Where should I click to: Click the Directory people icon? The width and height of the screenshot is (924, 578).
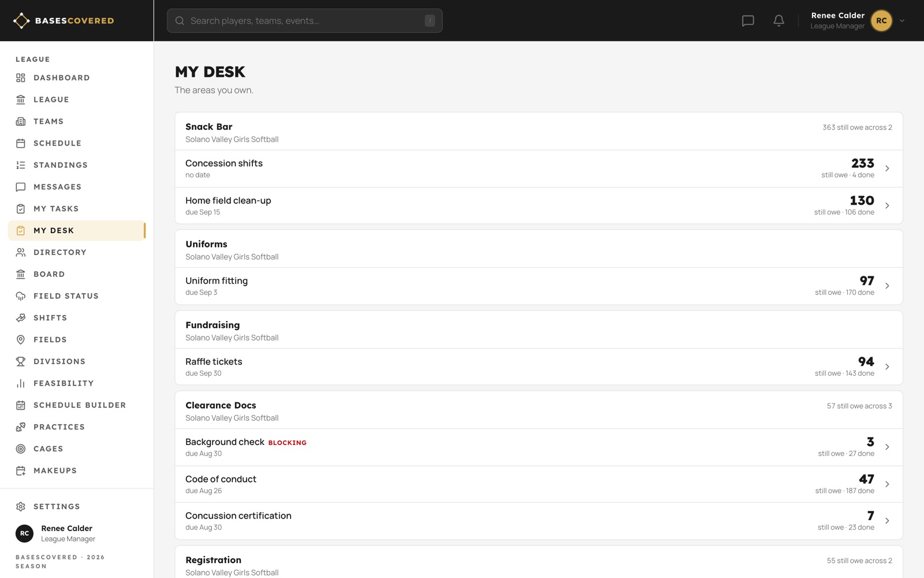point(21,253)
